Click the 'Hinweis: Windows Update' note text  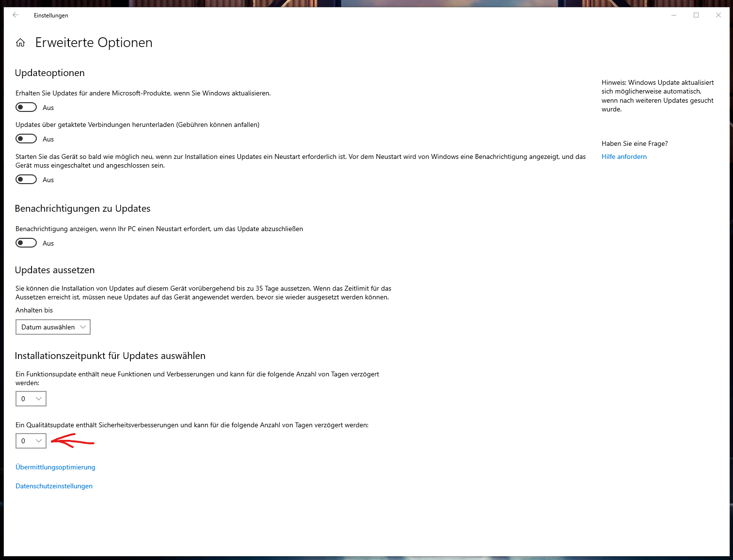pos(658,96)
